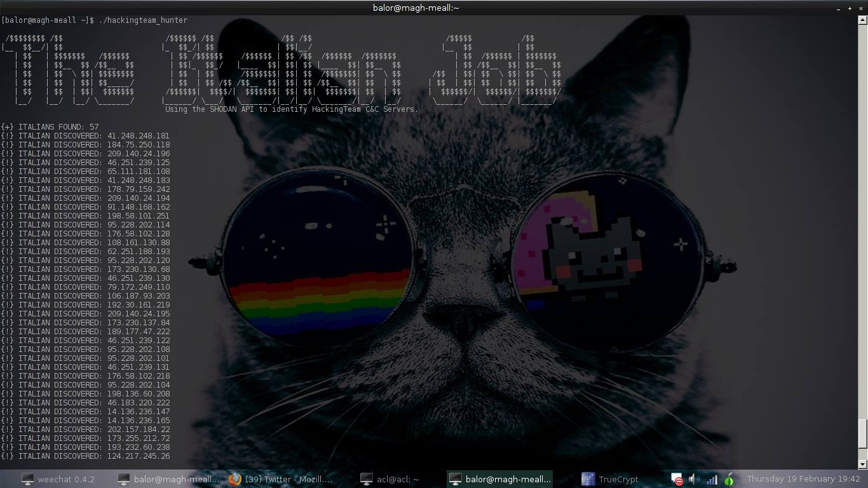Image resolution: width=868 pixels, height=488 pixels.
Task: Open the inactive balor@magh-meall taskbar entry beside weechat
Action: click(x=169, y=479)
